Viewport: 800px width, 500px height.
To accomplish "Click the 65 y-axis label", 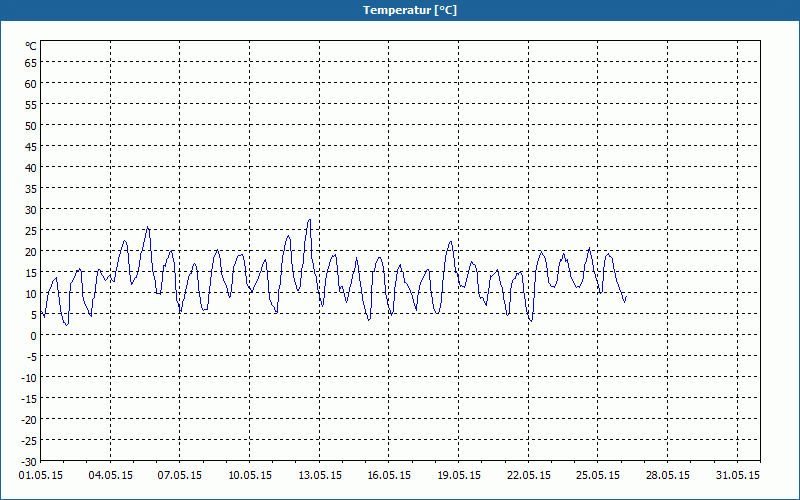I will pos(31,63).
